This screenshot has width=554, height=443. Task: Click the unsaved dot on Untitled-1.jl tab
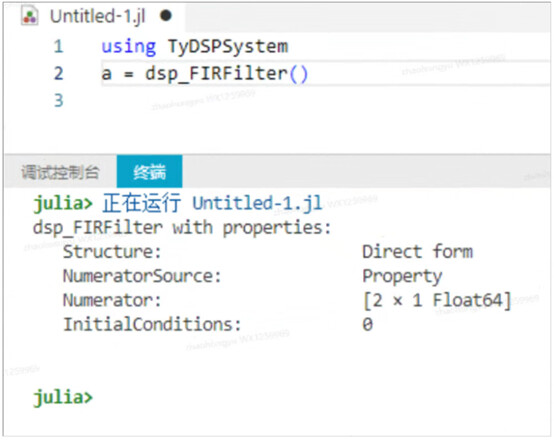pyautogui.click(x=166, y=16)
